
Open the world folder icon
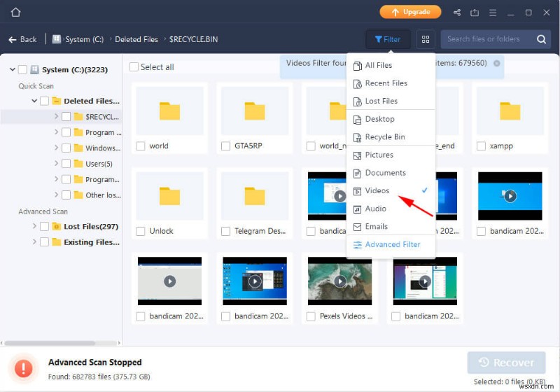169,111
